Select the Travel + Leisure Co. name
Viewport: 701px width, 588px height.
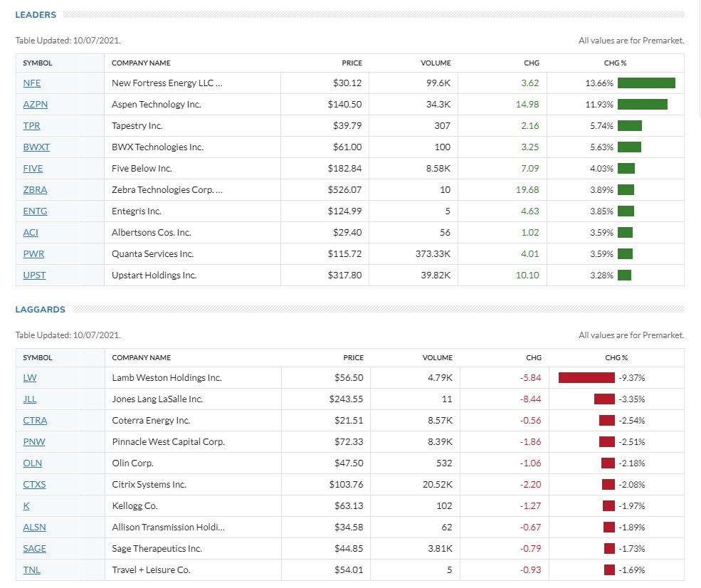point(151,570)
